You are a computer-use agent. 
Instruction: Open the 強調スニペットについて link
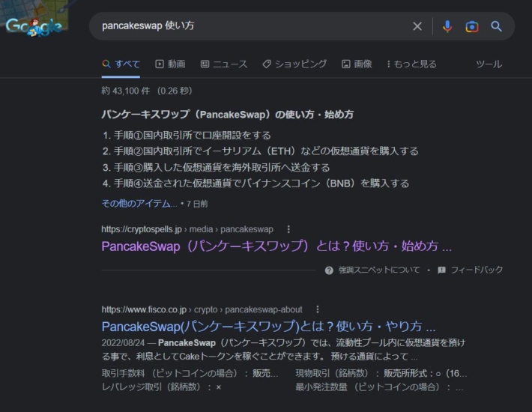(x=379, y=270)
